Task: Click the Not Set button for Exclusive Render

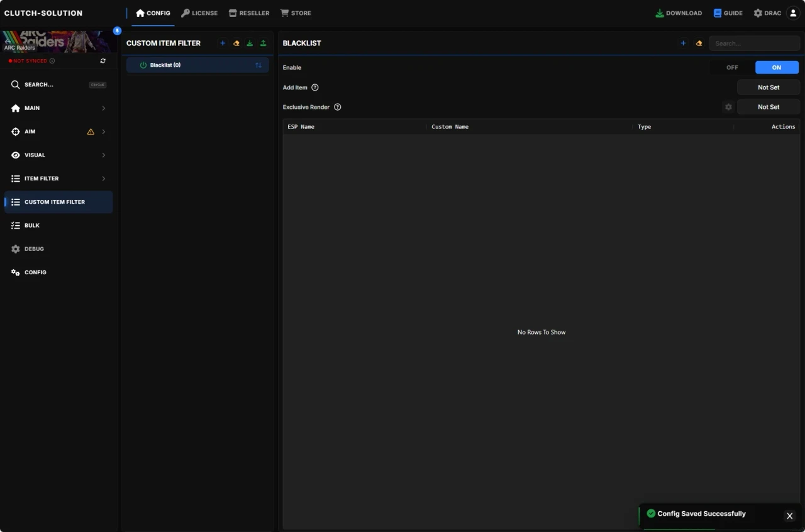Action: [769, 107]
